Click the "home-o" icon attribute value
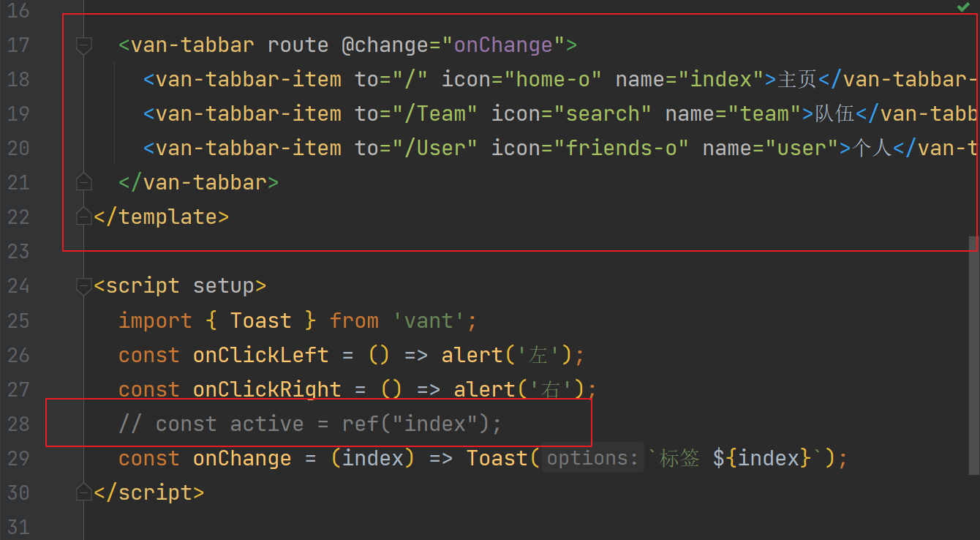The width and height of the screenshot is (980, 540). (553, 79)
